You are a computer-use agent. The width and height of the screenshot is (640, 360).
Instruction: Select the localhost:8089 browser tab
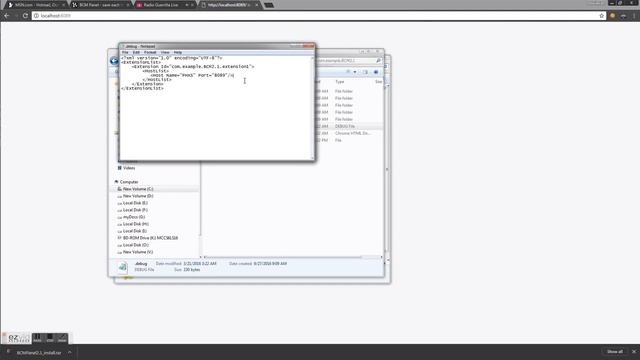(x=229, y=5)
